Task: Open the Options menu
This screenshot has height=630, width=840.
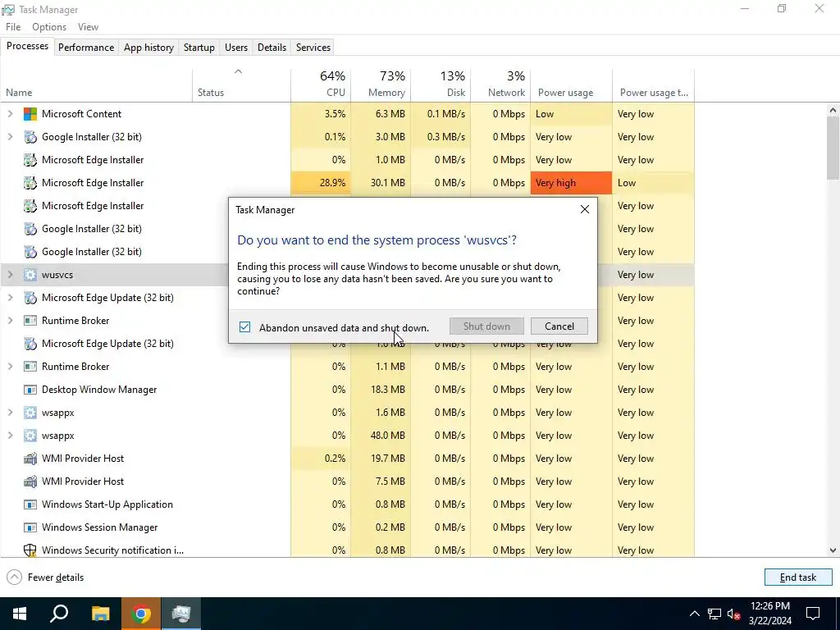Action: pos(49,27)
